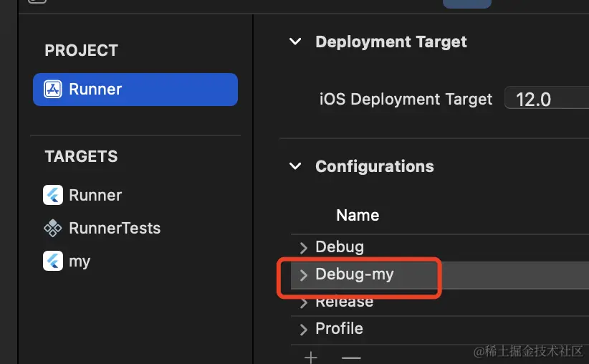Select the Debug configuration name
Screen dimensions: 589x364
point(340,246)
